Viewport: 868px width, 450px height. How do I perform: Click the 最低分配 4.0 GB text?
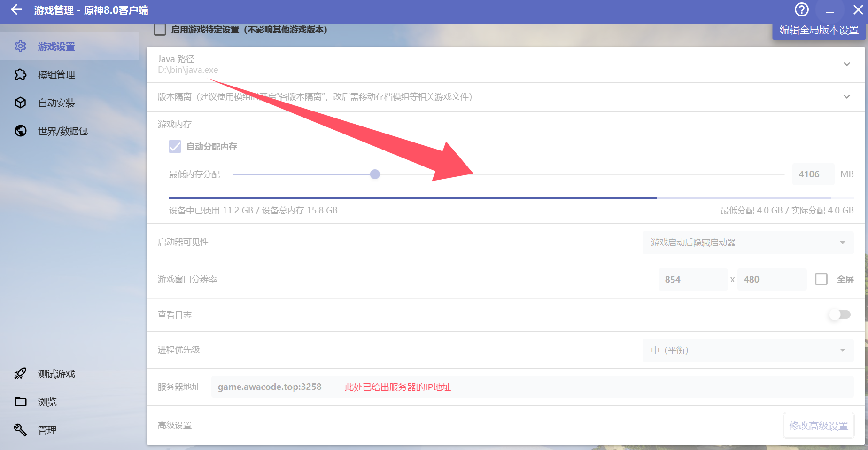(x=752, y=210)
